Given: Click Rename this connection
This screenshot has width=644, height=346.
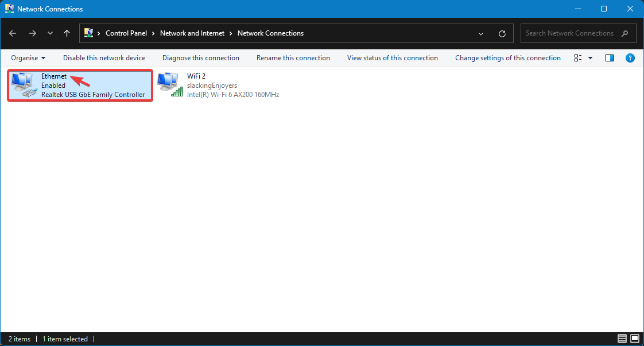Looking at the screenshot, I should coord(293,58).
